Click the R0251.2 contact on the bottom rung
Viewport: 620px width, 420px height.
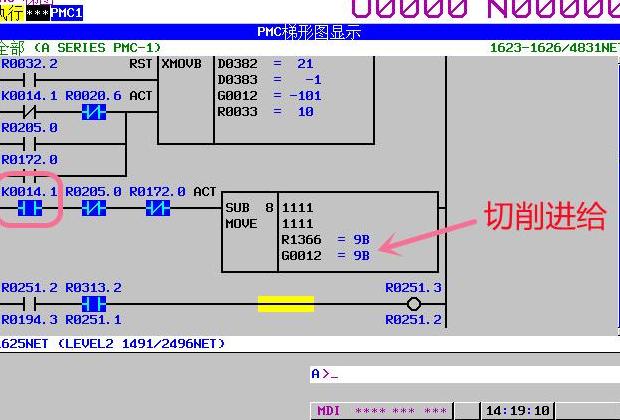click(x=30, y=304)
